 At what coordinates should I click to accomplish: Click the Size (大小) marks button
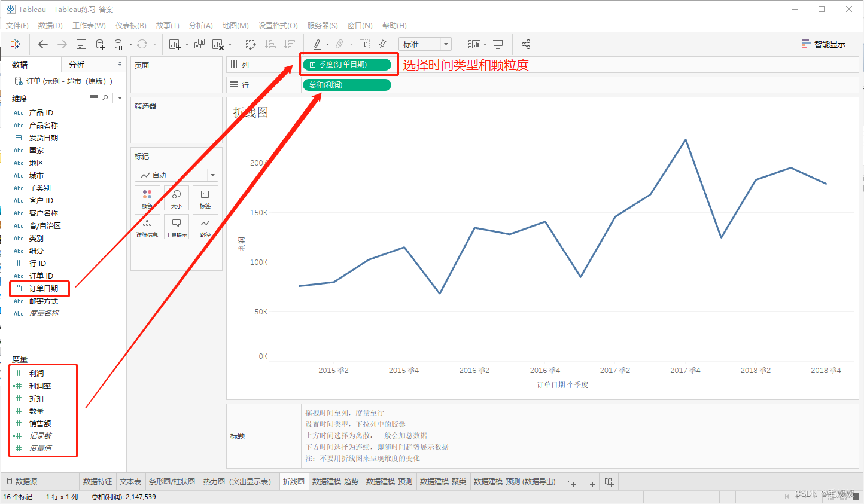tap(177, 198)
